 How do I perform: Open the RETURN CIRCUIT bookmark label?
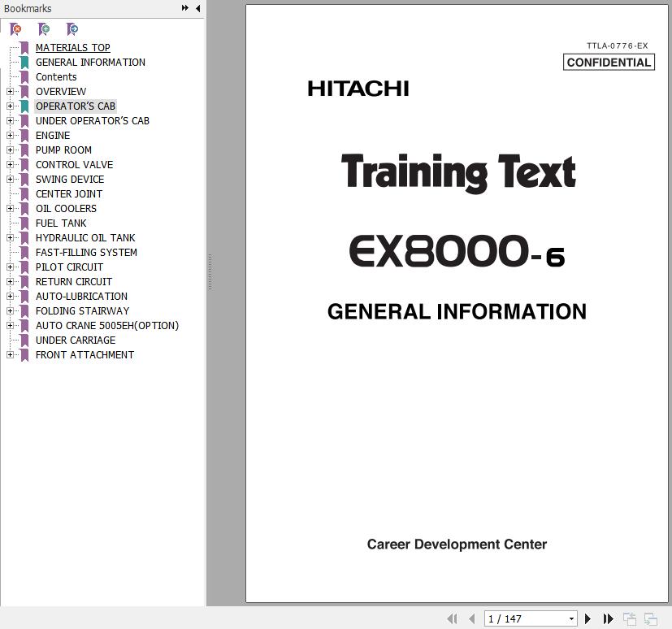click(x=74, y=281)
